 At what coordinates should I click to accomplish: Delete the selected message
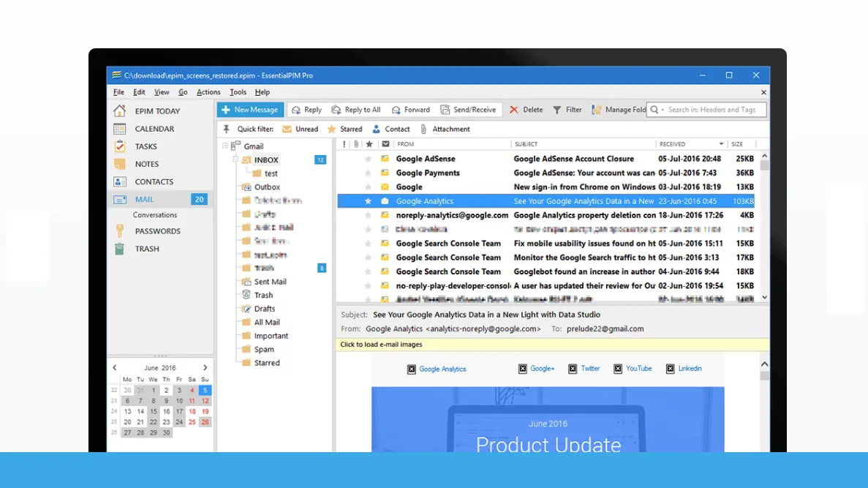[527, 110]
